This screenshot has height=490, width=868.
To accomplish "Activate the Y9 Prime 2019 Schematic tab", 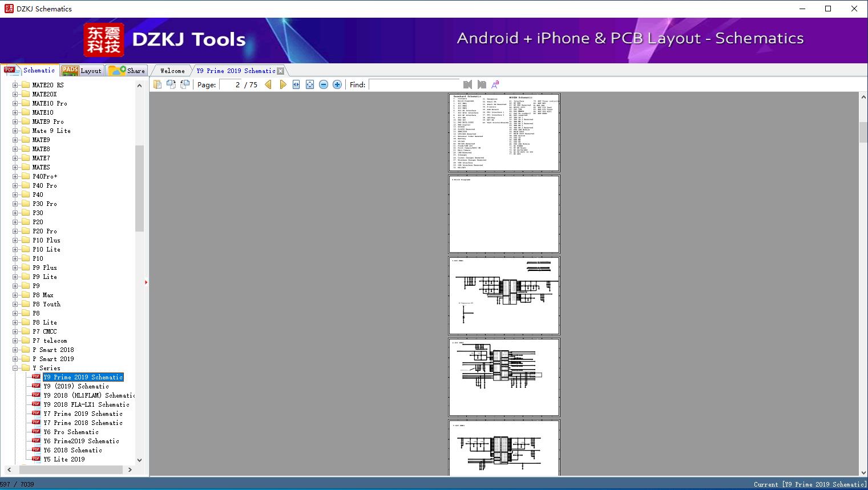I will click(236, 71).
